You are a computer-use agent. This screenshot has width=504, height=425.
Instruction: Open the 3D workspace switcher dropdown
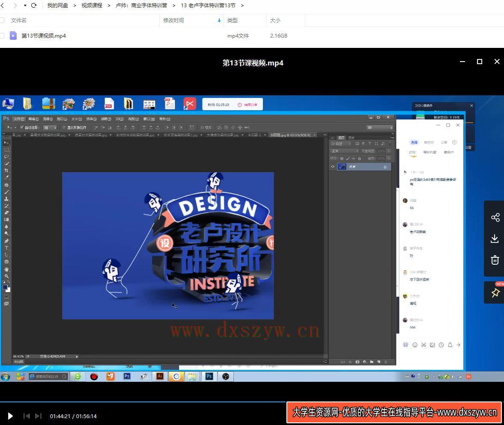pos(380,128)
